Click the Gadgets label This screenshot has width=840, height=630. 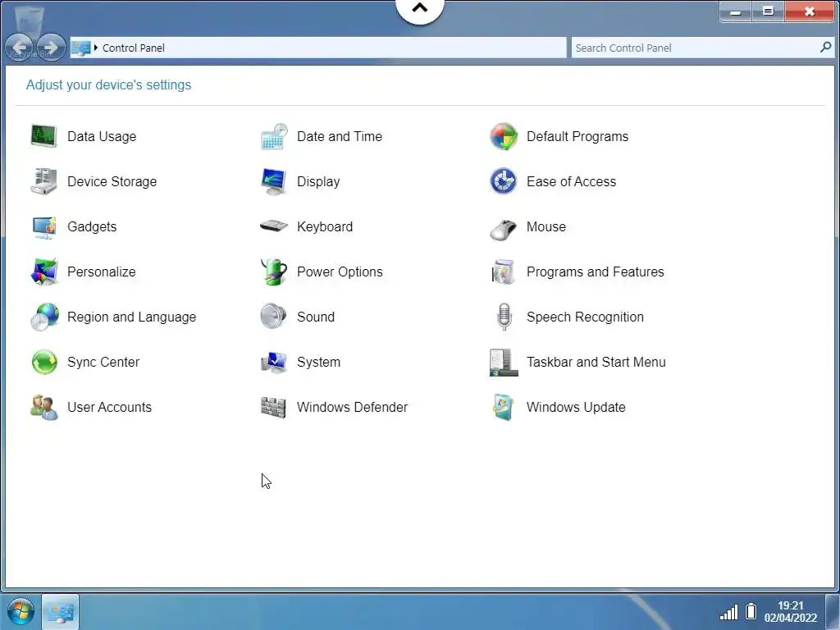tap(92, 226)
